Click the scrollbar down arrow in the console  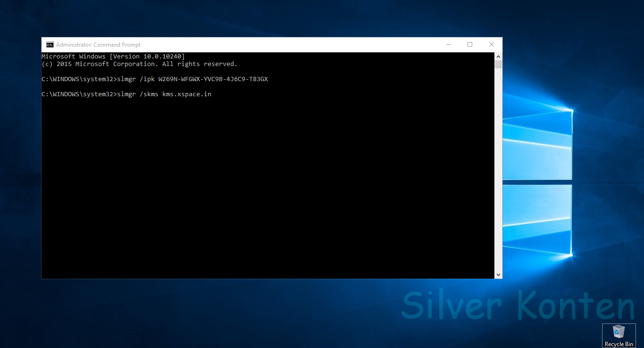point(498,274)
